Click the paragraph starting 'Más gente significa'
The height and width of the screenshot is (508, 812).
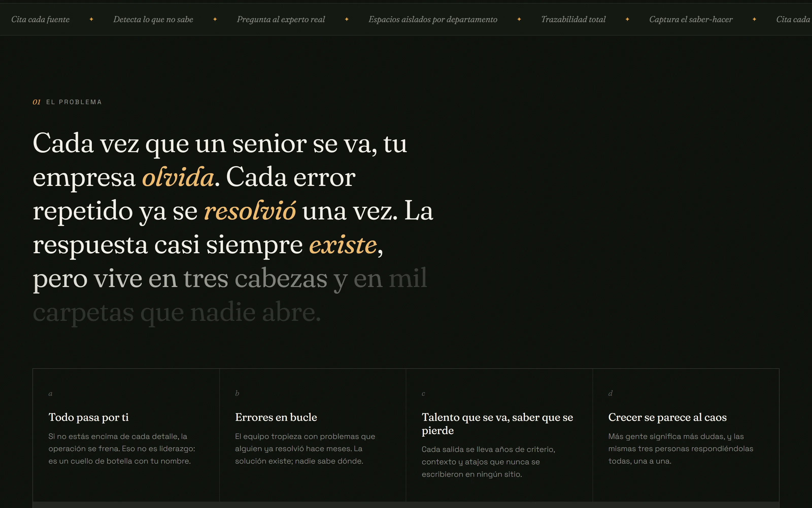pos(681,449)
